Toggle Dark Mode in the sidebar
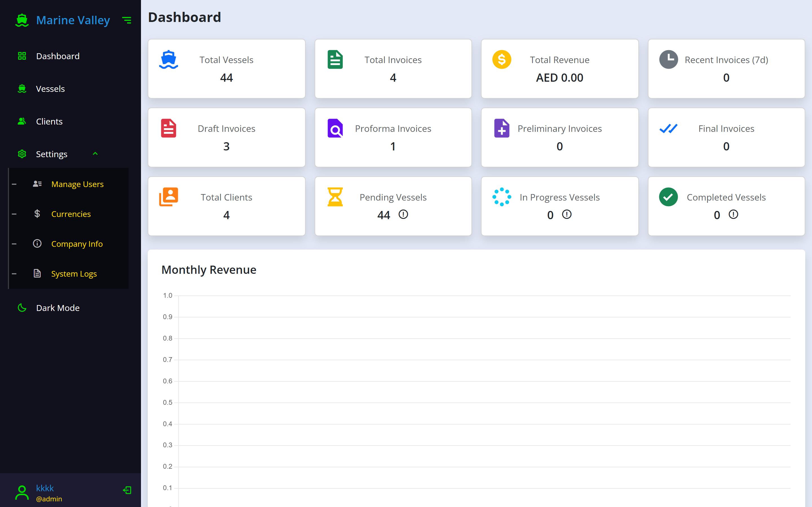The width and height of the screenshot is (812, 507). pyautogui.click(x=58, y=308)
